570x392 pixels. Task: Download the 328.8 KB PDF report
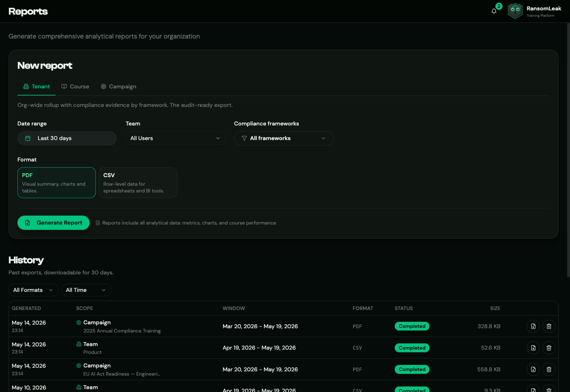(533, 326)
